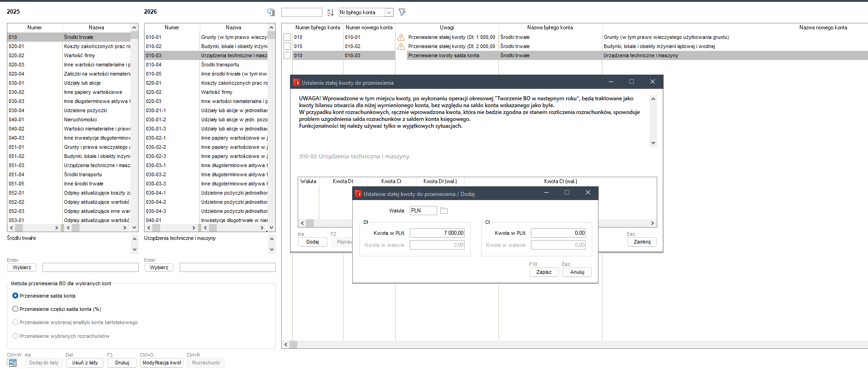Viewport: 868px width, 369px height.
Task: Click the warning icon for account 010-01
Action: coord(401,37)
